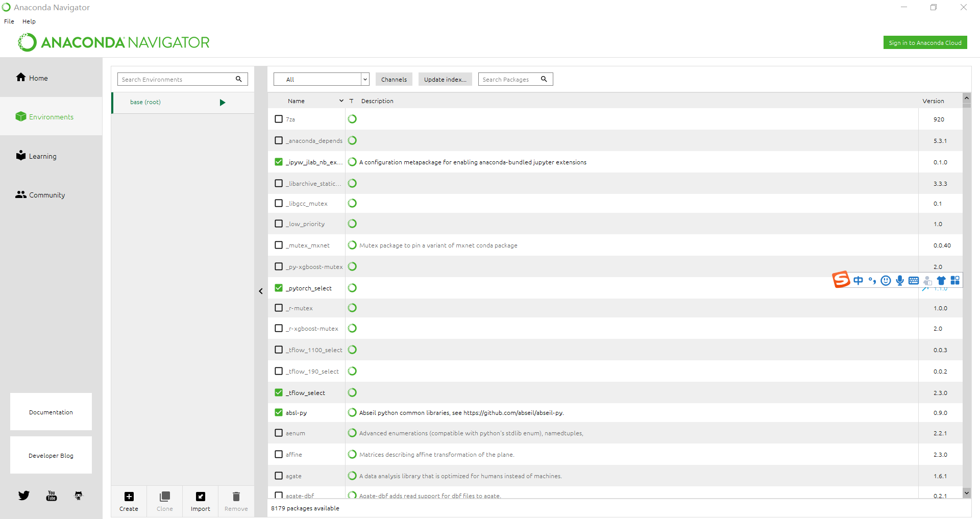
Task: Click status circle icon for 7za
Action: pyautogui.click(x=352, y=119)
